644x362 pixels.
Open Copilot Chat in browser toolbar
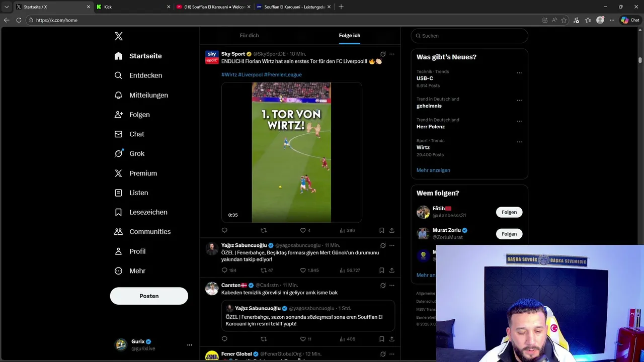[630, 20]
